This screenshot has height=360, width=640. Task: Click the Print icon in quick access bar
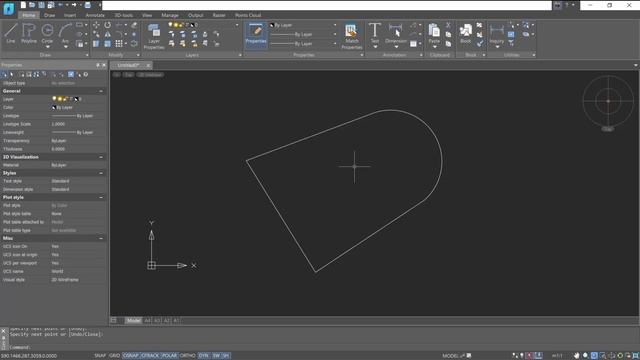(x=87, y=5)
